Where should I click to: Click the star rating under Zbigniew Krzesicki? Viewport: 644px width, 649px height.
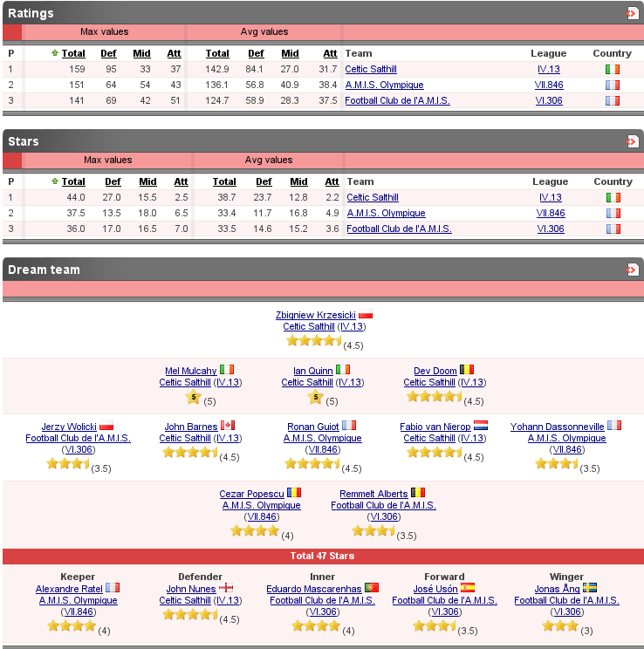pos(313,341)
